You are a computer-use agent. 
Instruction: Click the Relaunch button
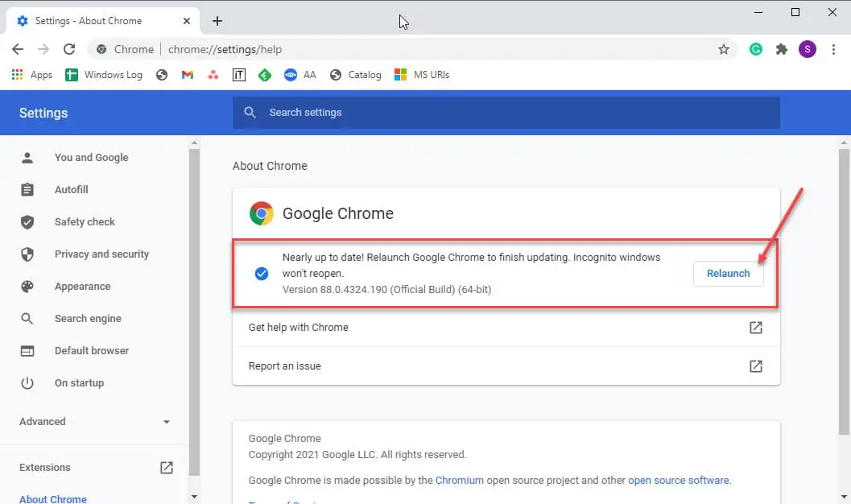point(729,274)
